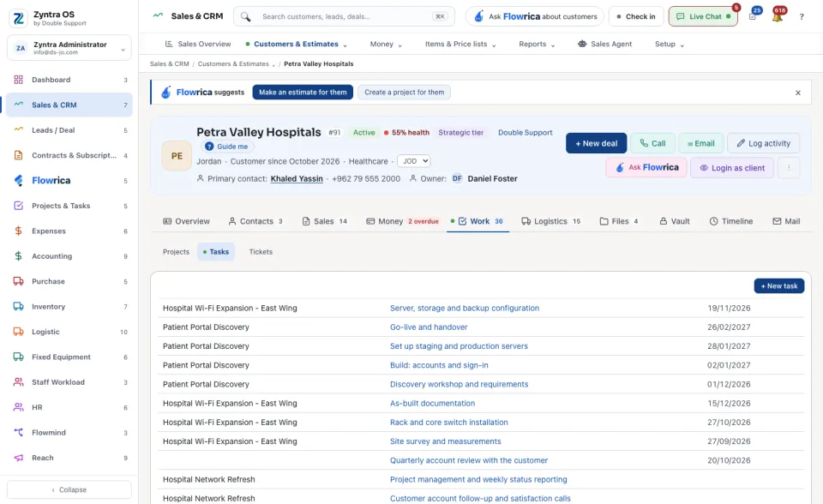823x504 pixels.
Task: Switch to the Overview tab
Action: (x=186, y=221)
